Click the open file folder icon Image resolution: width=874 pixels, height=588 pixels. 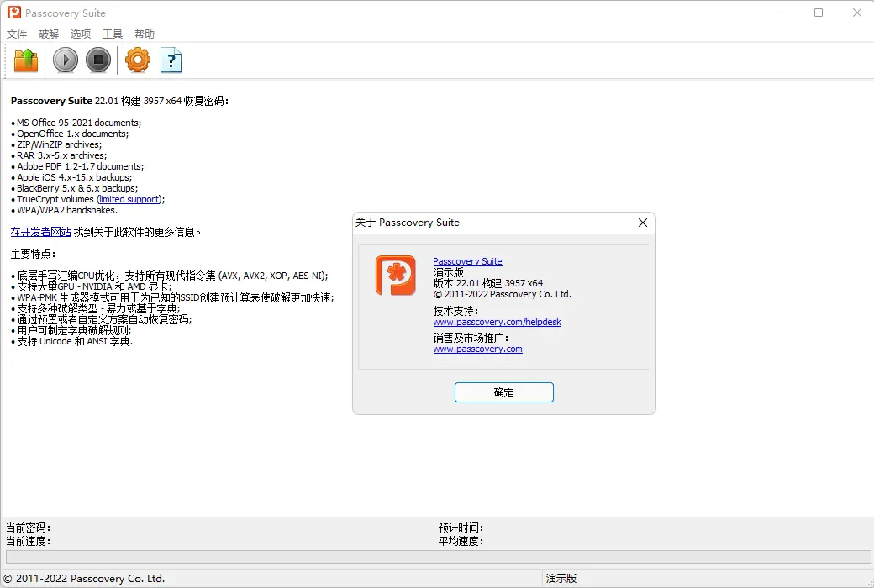pos(26,60)
